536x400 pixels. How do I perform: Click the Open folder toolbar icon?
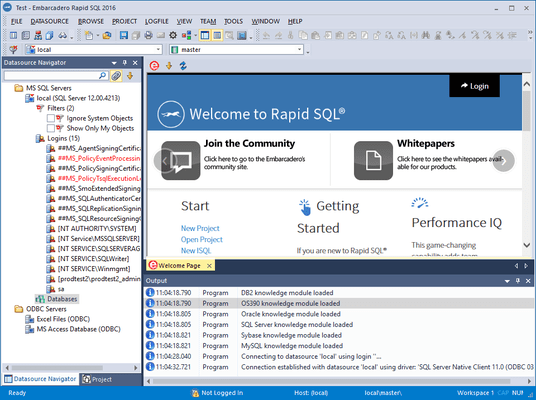[x=107, y=35]
